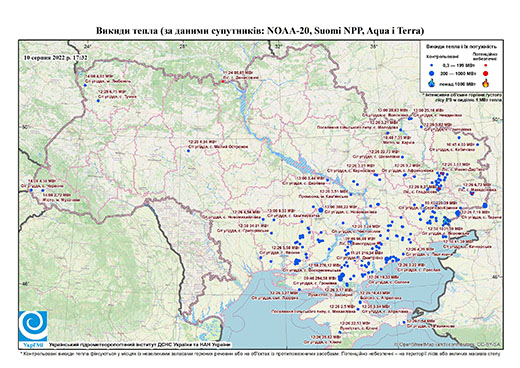520x368 pixels.
Task: Click blue marker near Malyi Ostrozhok label
Action: coord(188,151)
